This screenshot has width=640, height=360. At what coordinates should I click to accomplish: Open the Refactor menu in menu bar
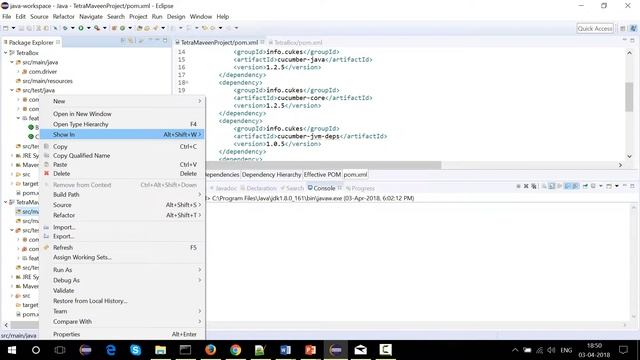click(63, 17)
